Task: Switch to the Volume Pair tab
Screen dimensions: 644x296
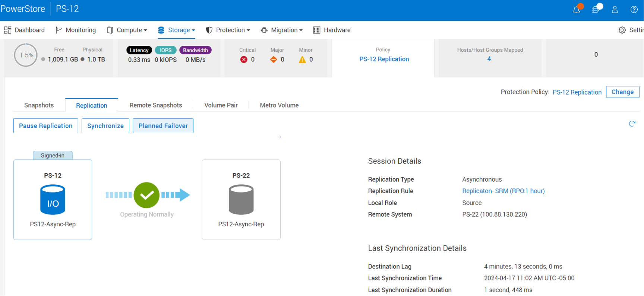Action: coord(221,105)
